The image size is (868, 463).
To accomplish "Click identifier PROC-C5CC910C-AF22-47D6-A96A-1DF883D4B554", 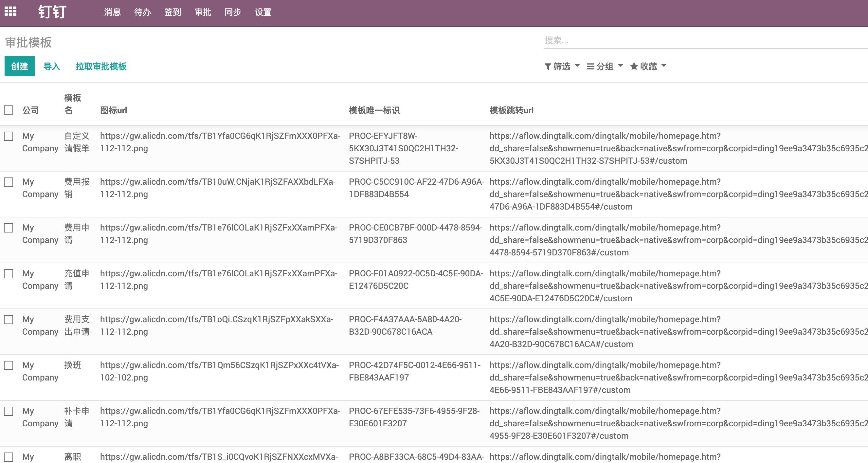I will 416,188.
